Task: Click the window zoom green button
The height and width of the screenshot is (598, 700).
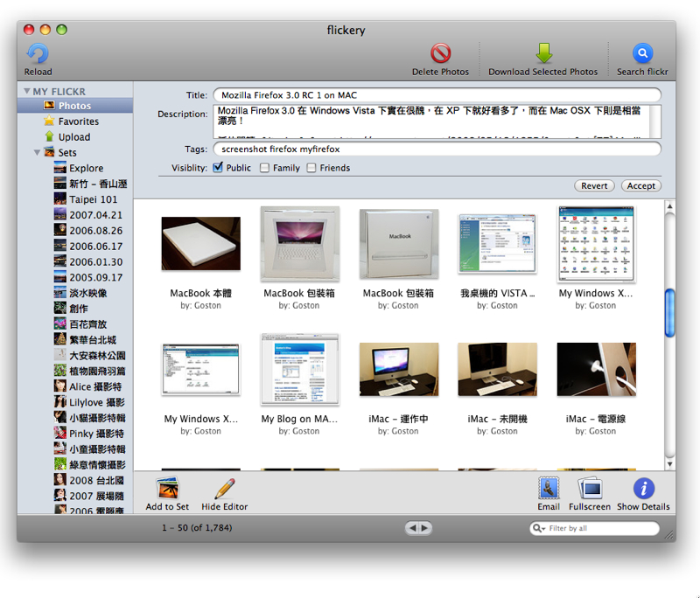Action: pos(61,30)
